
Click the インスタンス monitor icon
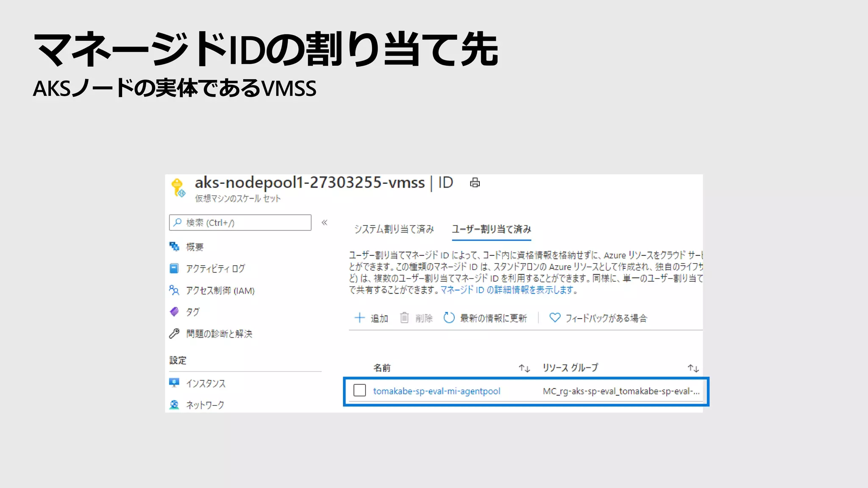pos(174,383)
